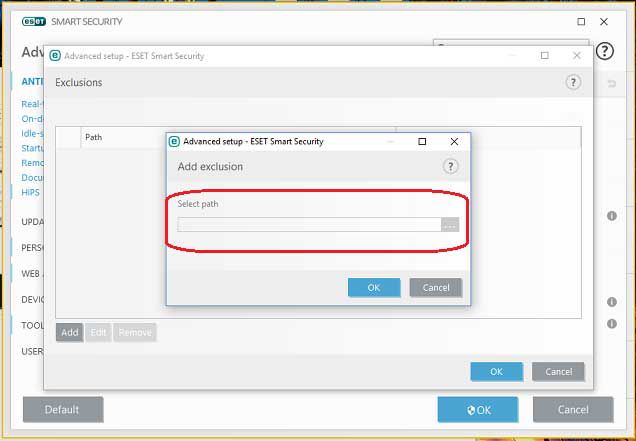This screenshot has height=441, width=636.
Task: Click the Select path text field
Action: pos(309,225)
